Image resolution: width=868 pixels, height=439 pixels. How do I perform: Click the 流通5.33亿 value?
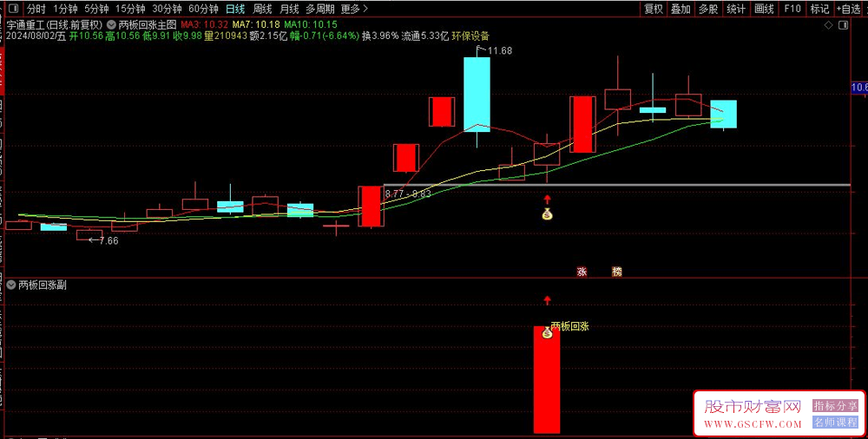click(x=425, y=36)
